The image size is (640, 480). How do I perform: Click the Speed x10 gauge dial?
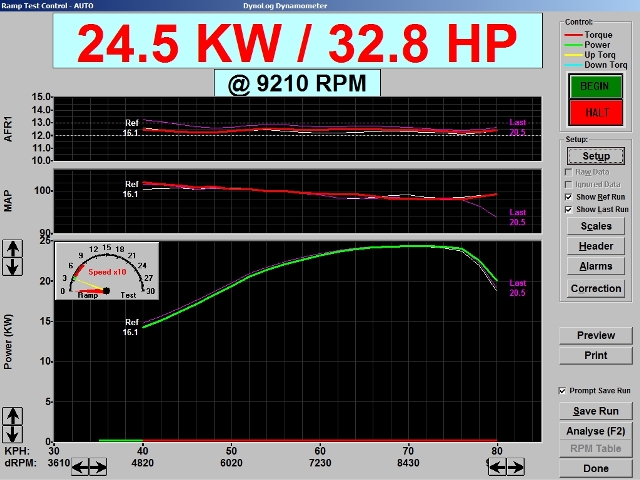[107, 271]
